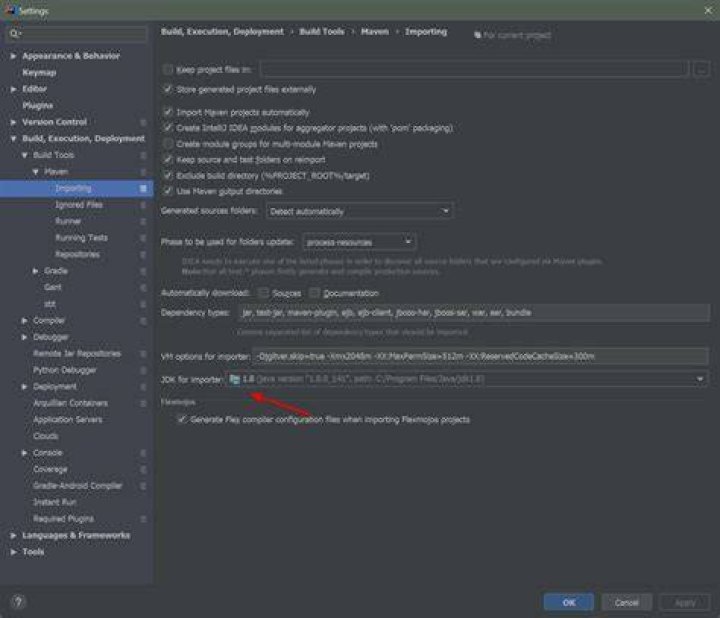The height and width of the screenshot is (618, 720).
Task: Click the project-level icon beside Repositories
Action: tap(143, 254)
